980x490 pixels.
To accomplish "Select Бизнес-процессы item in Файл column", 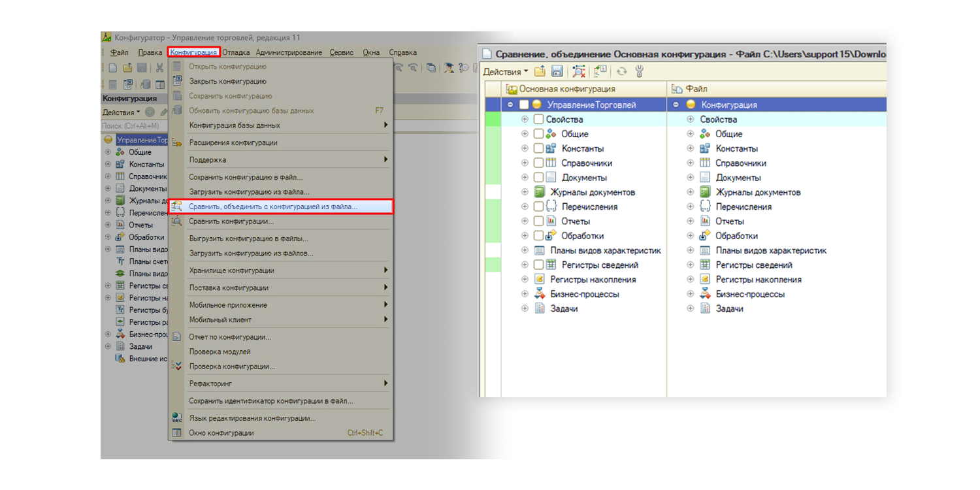I will 750,294.
